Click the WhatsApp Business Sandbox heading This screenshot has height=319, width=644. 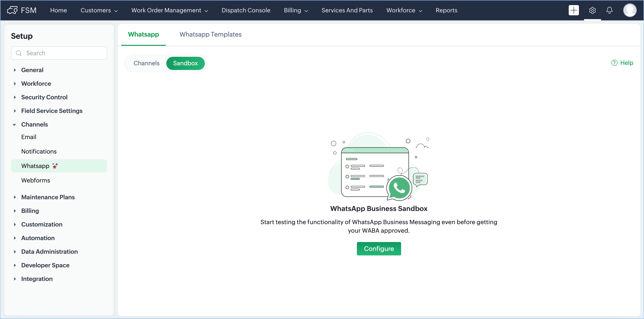(379, 208)
